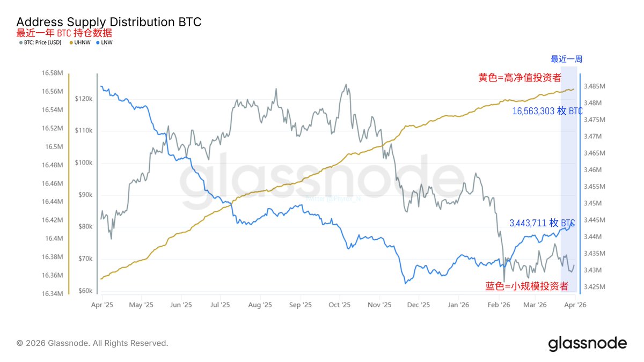The image size is (644, 362).
Task: Click the $120k price axis label
Action: (84, 99)
